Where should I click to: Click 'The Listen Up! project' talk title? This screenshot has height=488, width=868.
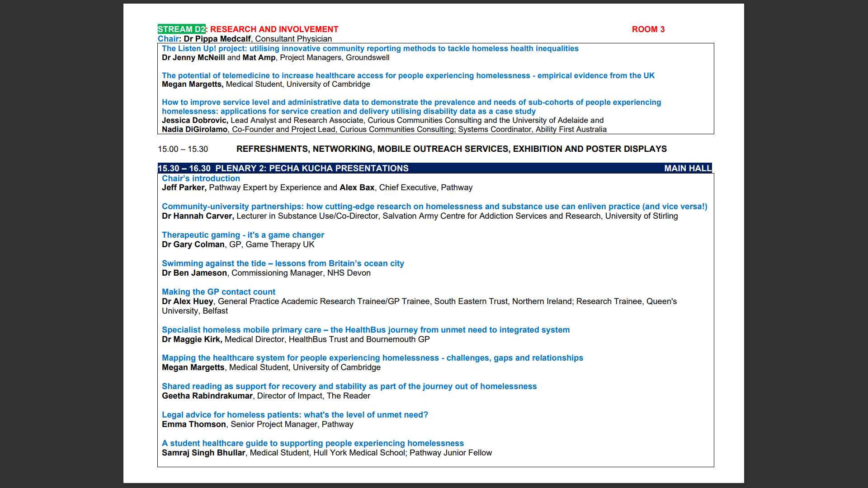370,48
